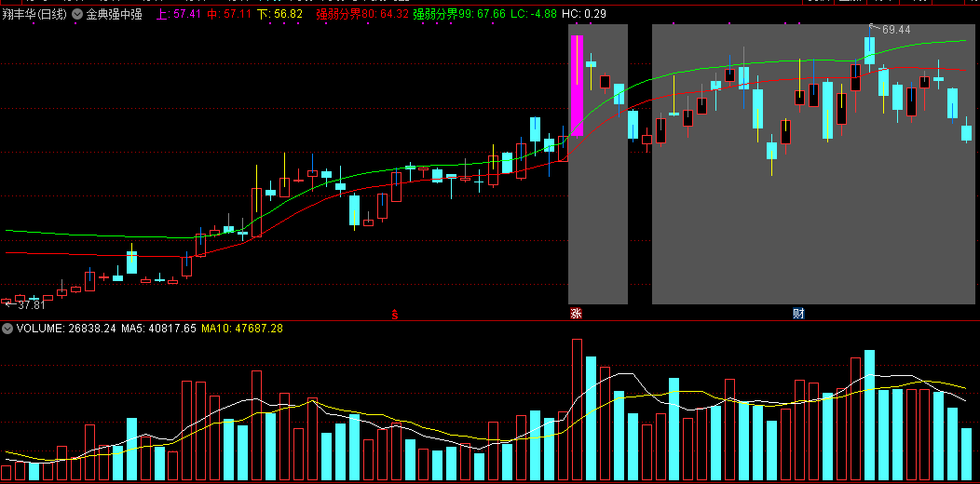Click the 69.44 high price label
The height and width of the screenshot is (484, 980).
coord(895,30)
